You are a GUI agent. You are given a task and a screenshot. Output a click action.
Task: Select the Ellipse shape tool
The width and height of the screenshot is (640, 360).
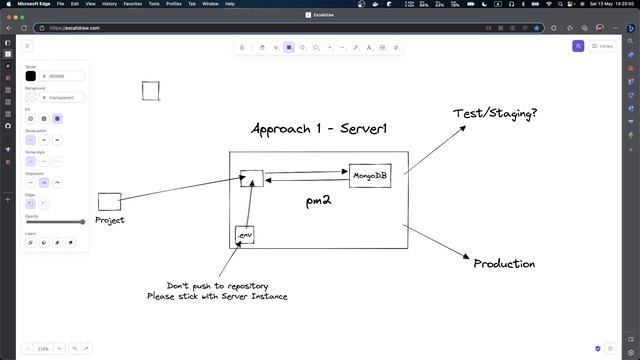(x=316, y=48)
